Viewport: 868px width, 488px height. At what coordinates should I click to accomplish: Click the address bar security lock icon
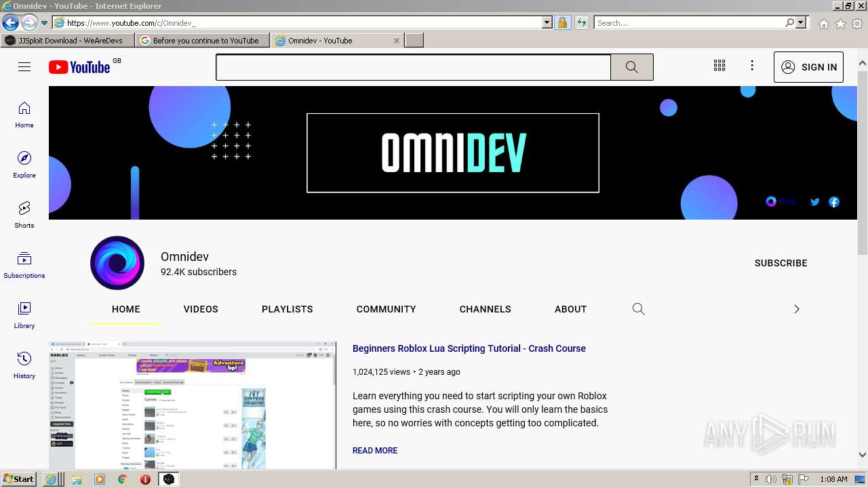pos(562,22)
